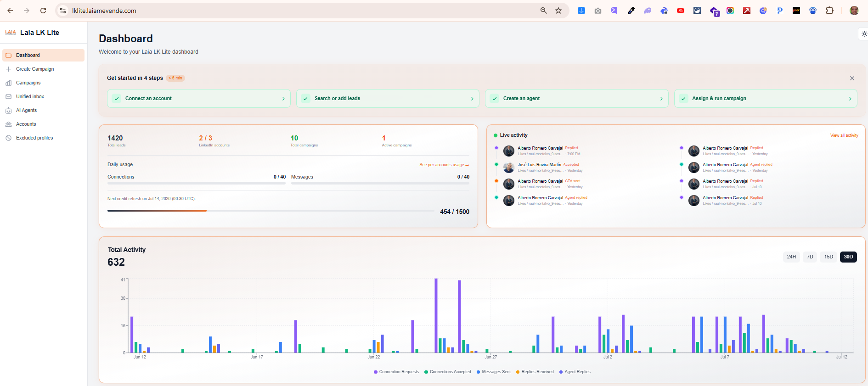Open the Chrome profile avatar
The image size is (868, 386).
pyautogui.click(x=854, y=11)
